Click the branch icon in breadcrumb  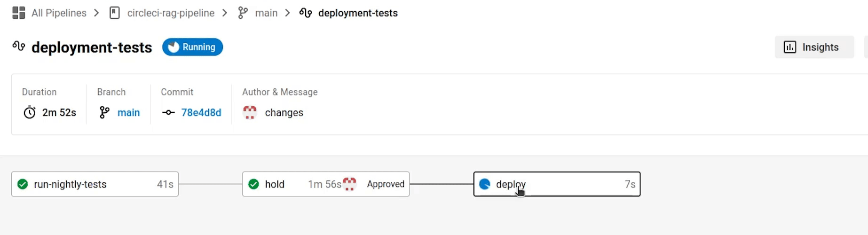click(243, 13)
